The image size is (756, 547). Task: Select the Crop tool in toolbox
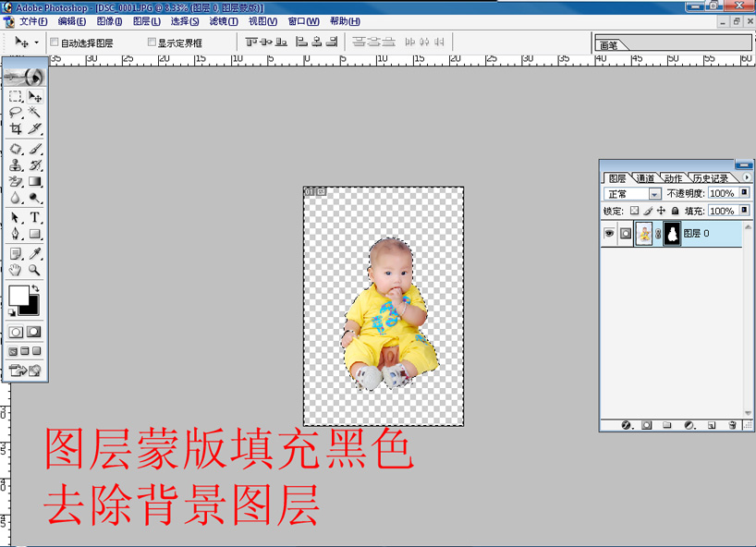(x=16, y=129)
